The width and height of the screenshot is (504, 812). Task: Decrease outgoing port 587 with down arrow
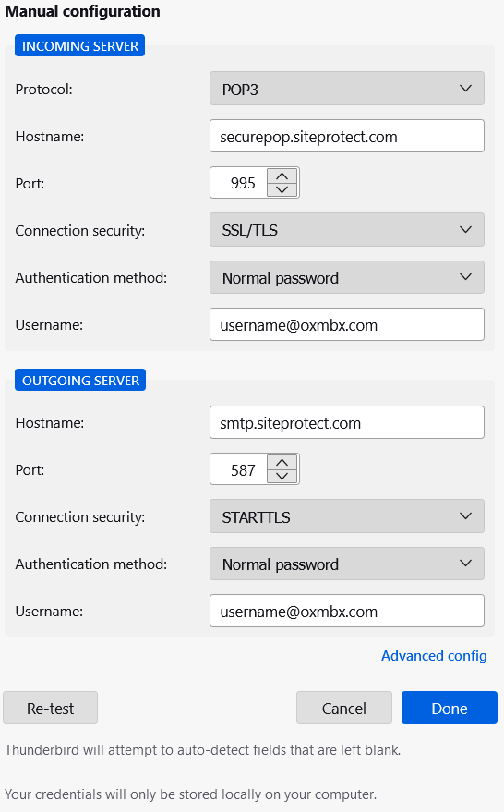[282, 476]
